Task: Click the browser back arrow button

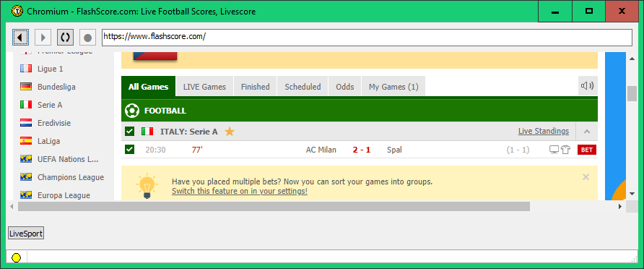Action: click(20, 38)
